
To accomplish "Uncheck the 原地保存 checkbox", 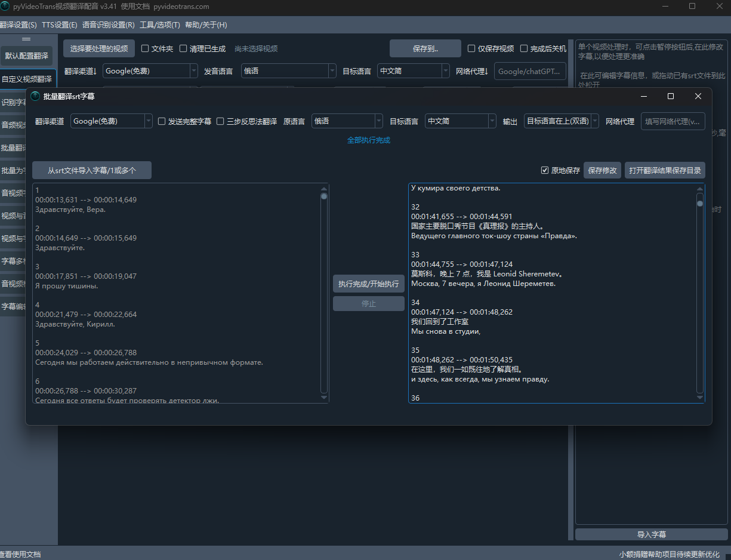I will tap(544, 170).
